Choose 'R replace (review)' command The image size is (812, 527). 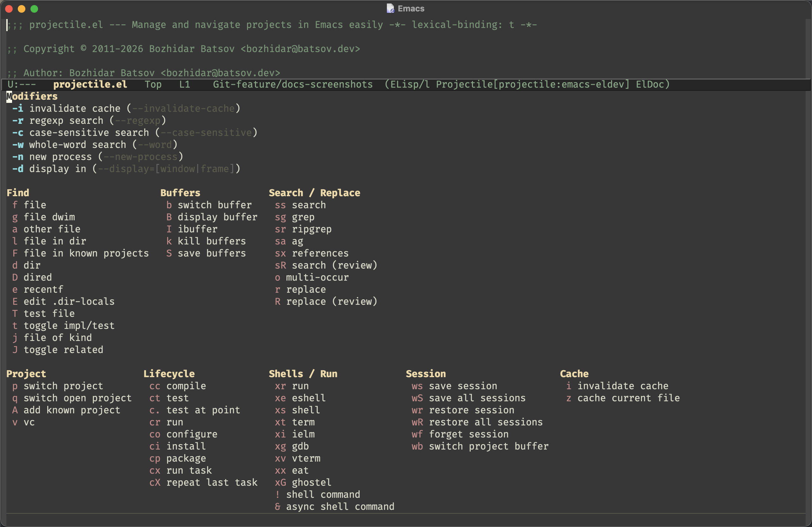(326, 302)
